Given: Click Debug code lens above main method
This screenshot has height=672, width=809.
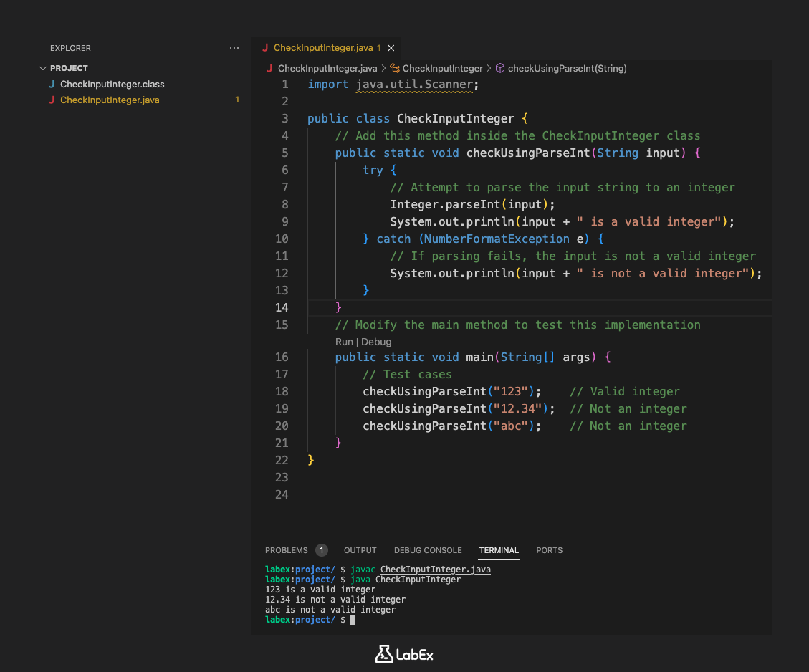Looking at the screenshot, I should pos(376,342).
